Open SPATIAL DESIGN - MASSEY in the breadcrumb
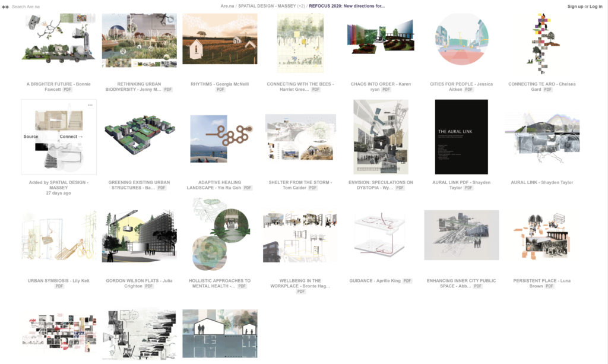Viewport: 608px width, 364px height. click(267, 6)
